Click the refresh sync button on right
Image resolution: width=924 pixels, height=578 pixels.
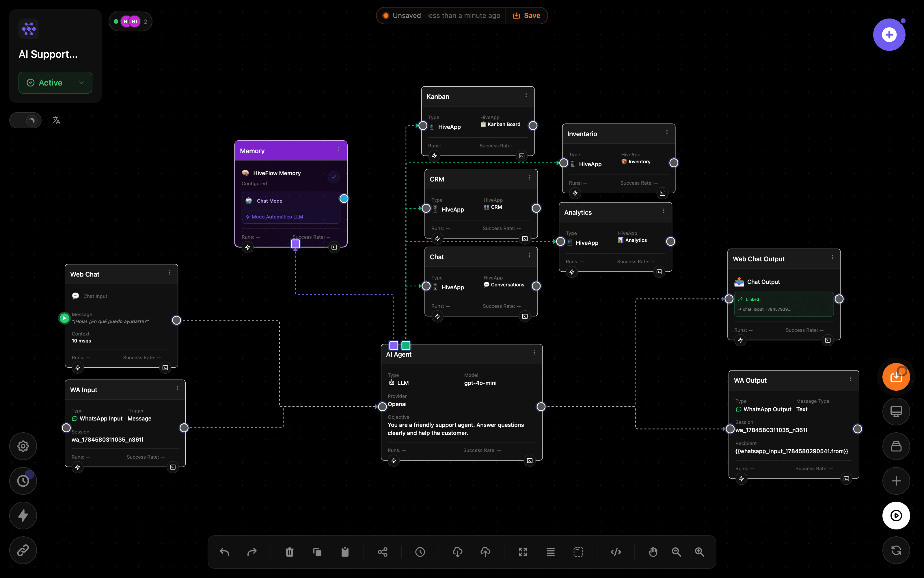tap(896, 551)
